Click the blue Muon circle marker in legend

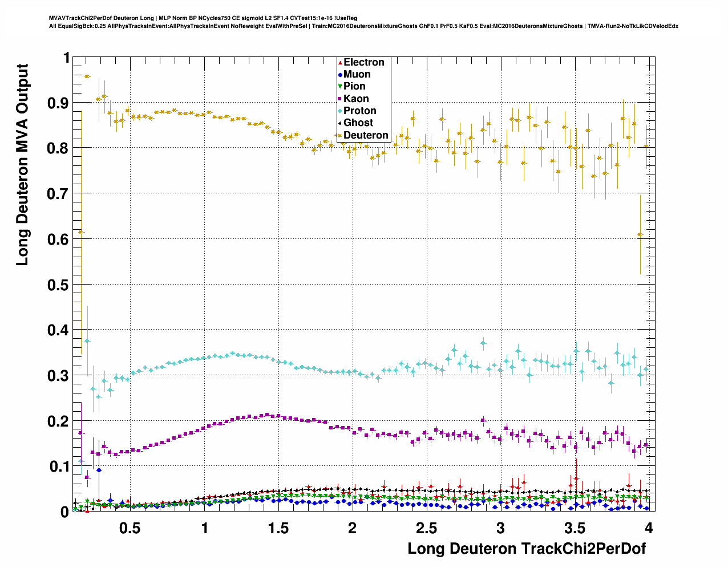(x=340, y=75)
